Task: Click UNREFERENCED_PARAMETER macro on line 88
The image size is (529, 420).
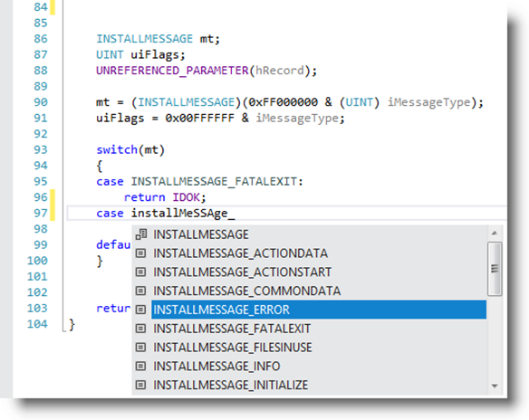Action: click(172, 71)
